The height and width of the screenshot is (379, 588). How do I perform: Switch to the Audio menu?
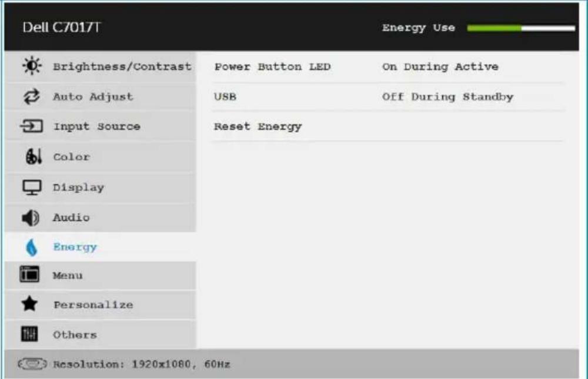click(101, 218)
